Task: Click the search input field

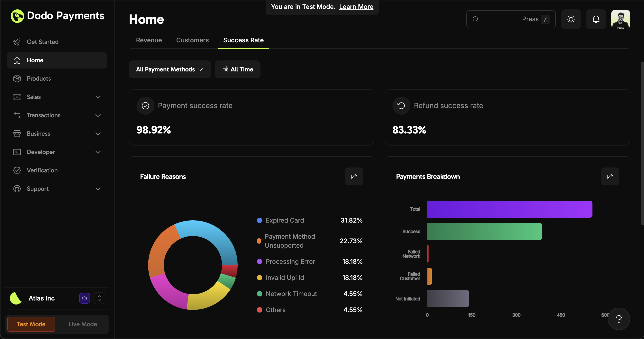Action: click(x=500, y=19)
